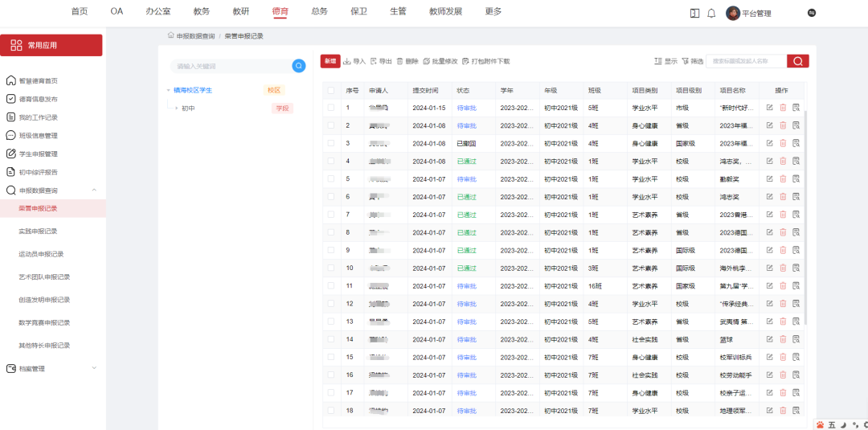The height and width of the screenshot is (430, 868).
Task: Open the 筛选 filter tool
Action: click(692, 61)
